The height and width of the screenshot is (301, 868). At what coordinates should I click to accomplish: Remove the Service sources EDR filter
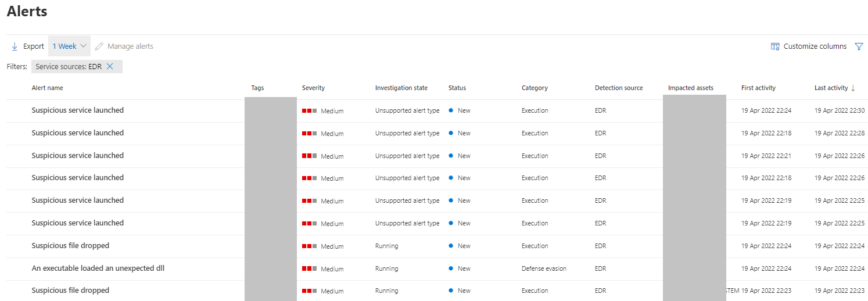pos(110,67)
